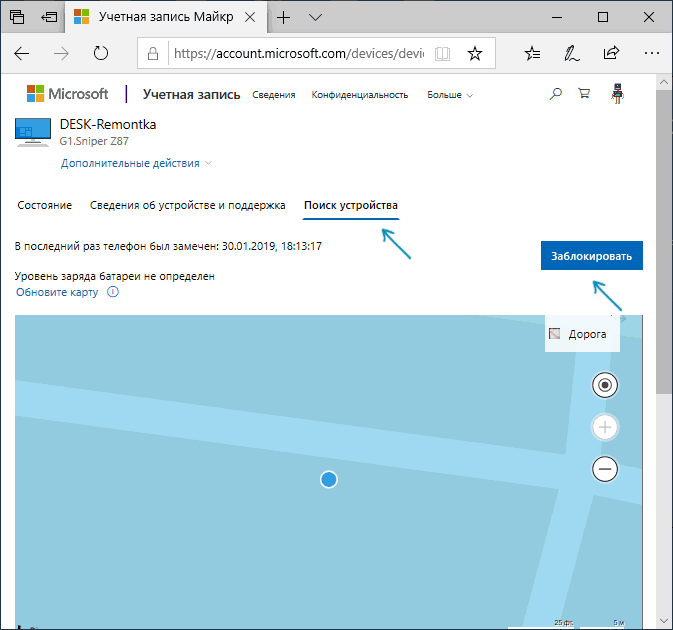
Task: Expand Дополнительные действия menu
Action: click(136, 163)
